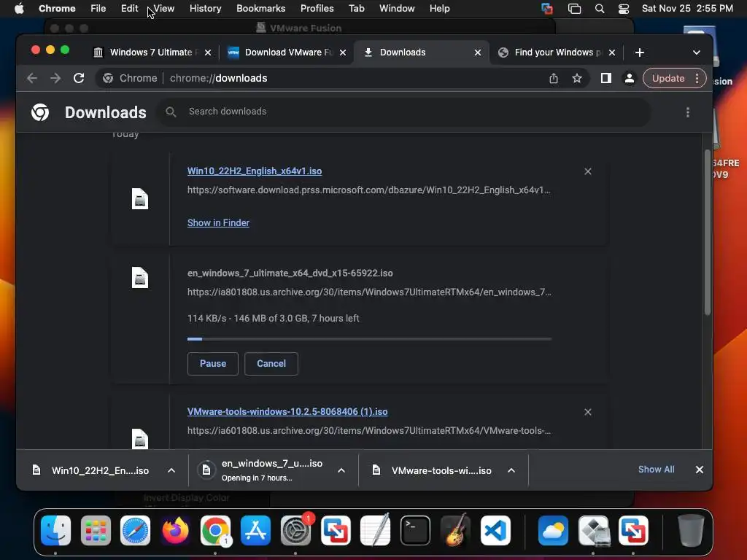The image size is (747, 560).
Task: Remove VMware-tools download from list
Action: point(588,412)
